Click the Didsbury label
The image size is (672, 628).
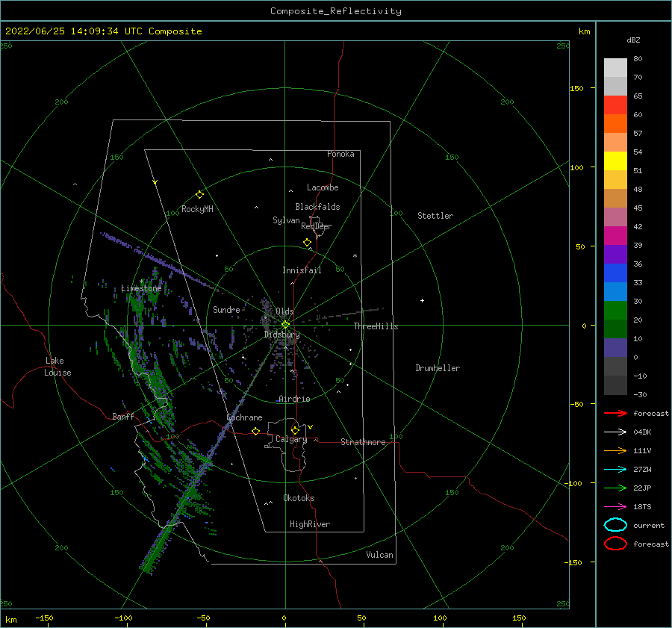click(x=281, y=335)
